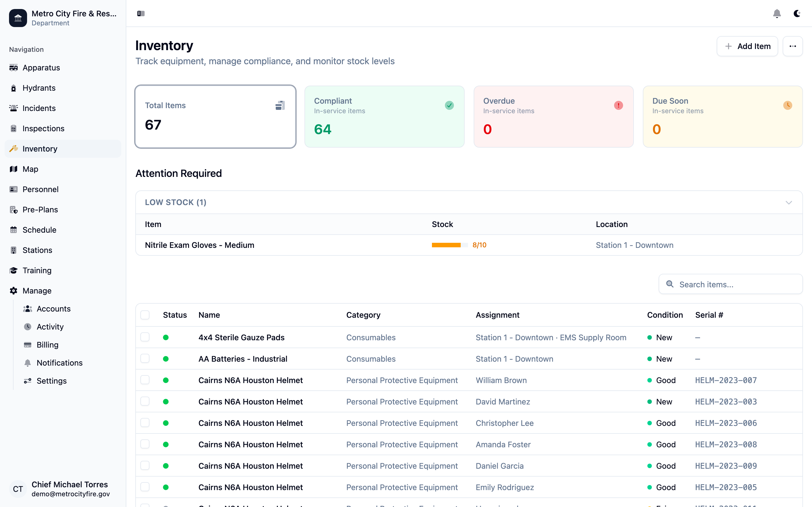Open the Map view icon
Image resolution: width=812 pixels, height=507 pixels.
point(14,169)
